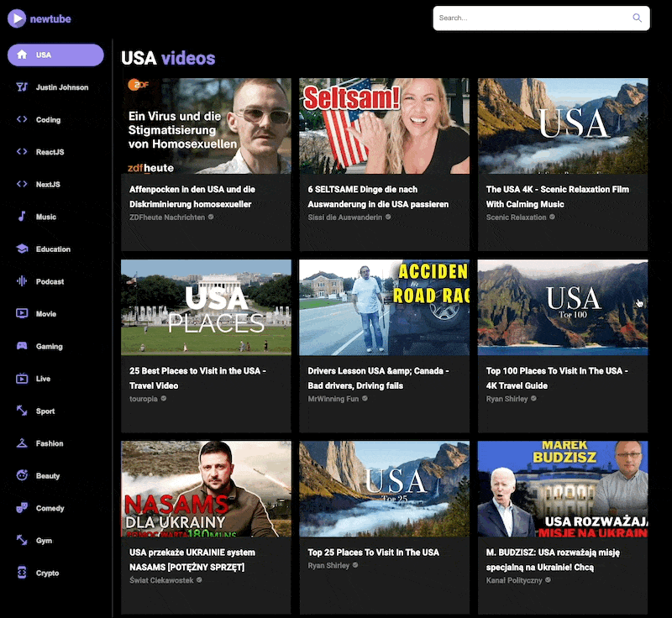Open the Yosemite 'USA' thumbnail by Scenic Relaxation
The height and width of the screenshot is (618, 672).
pyautogui.click(x=563, y=126)
